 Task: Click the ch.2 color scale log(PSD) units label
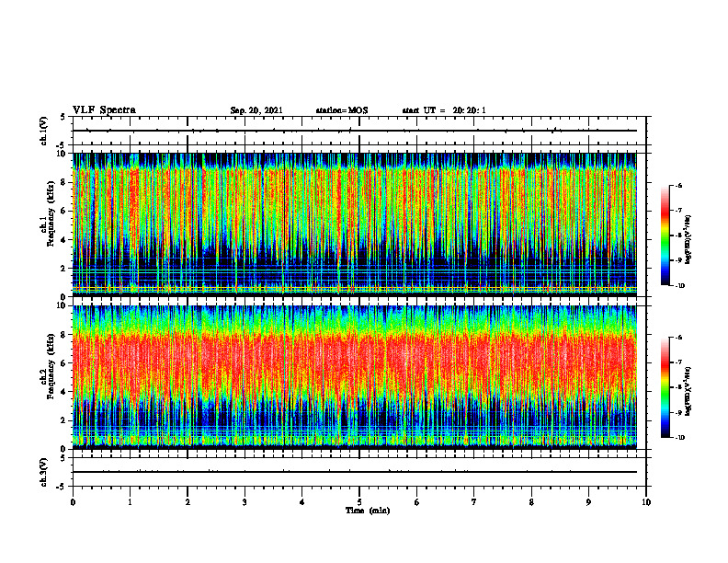[688, 391]
